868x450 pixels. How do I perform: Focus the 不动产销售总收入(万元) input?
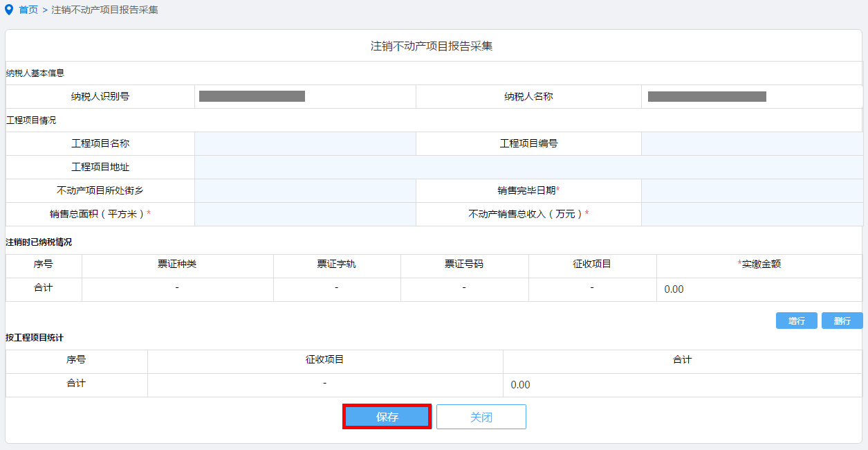pyautogui.click(x=752, y=215)
